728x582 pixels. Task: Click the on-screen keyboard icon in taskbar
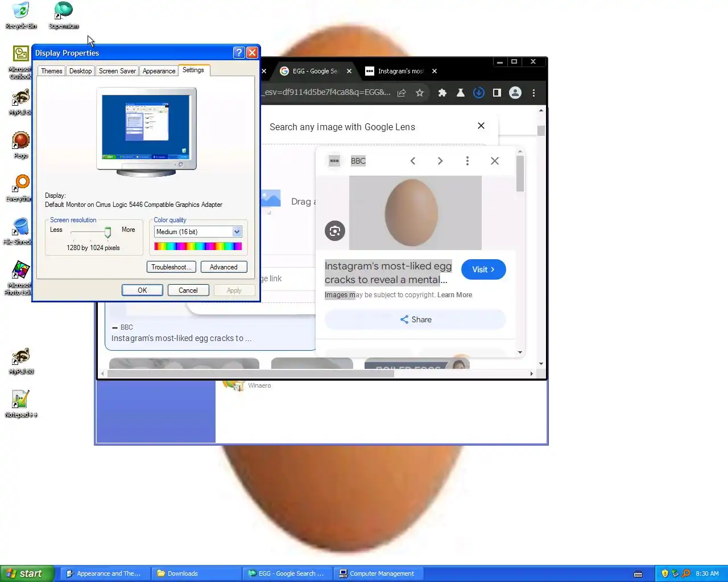pos(638,573)
